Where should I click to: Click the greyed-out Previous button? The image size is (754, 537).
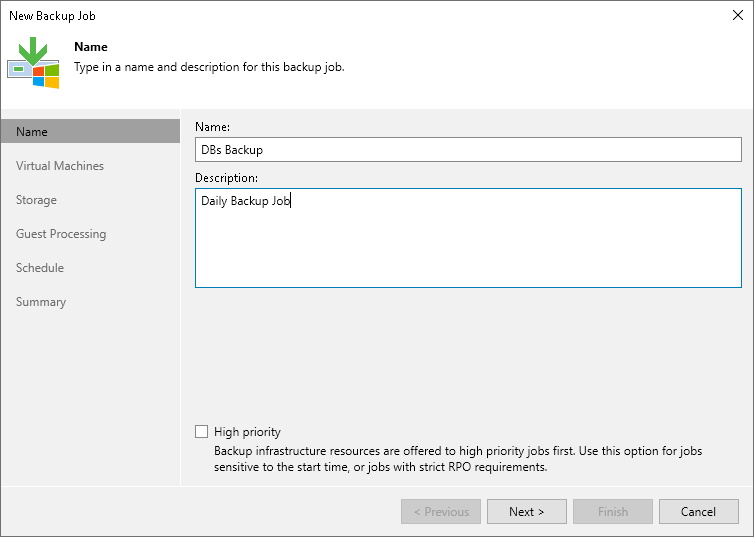[x=441, y=512]
